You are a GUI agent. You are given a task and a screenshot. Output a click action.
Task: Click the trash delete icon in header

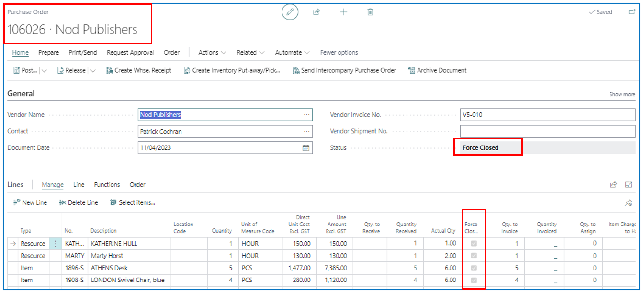(370, 12)
